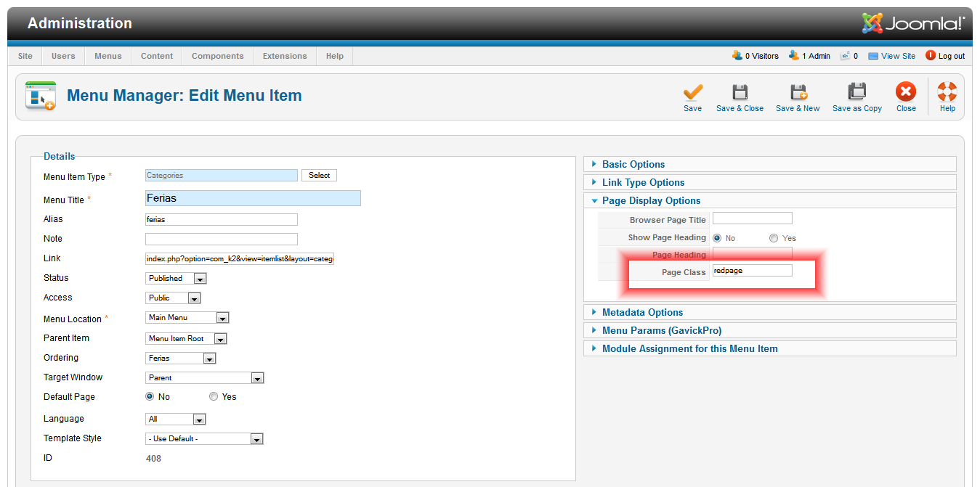Click the Save checkmark icon
Screen dimensions: 980x487
(693, 92)
